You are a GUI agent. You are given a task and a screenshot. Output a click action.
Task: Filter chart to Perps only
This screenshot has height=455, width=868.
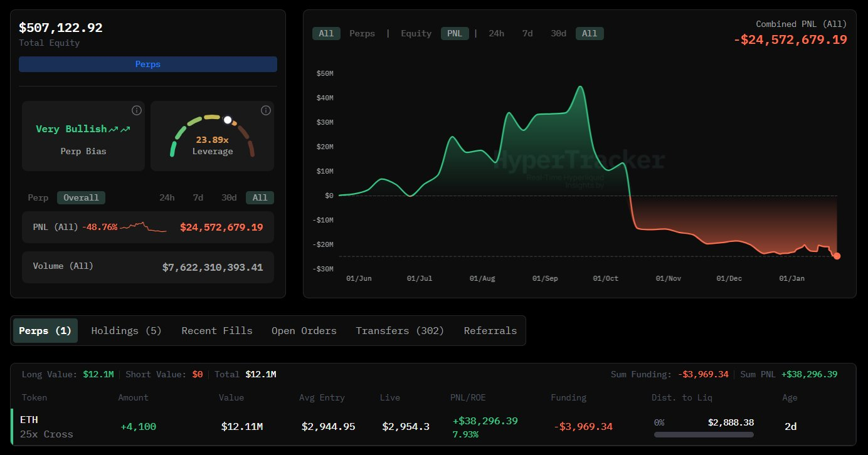pyautogui.click(x=362, y=33)
